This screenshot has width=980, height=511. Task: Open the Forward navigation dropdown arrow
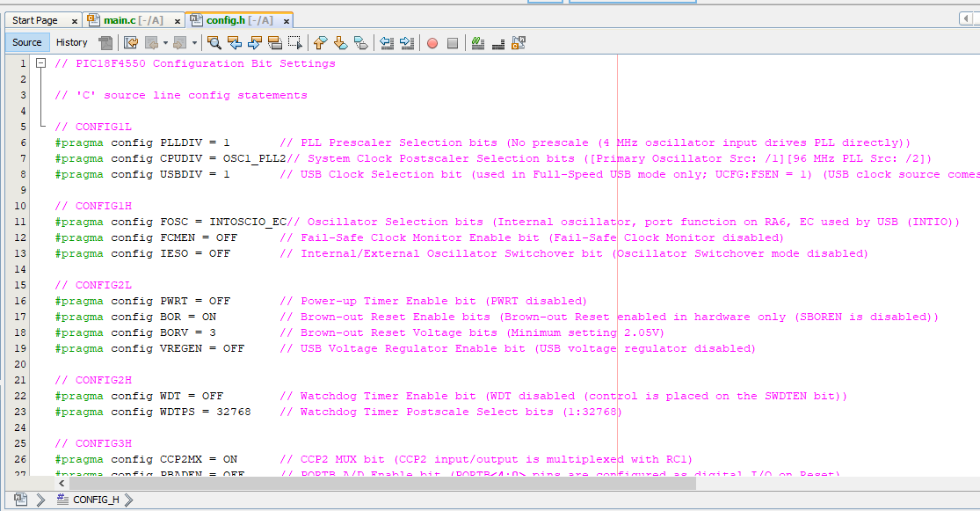(x=194, y=43)
